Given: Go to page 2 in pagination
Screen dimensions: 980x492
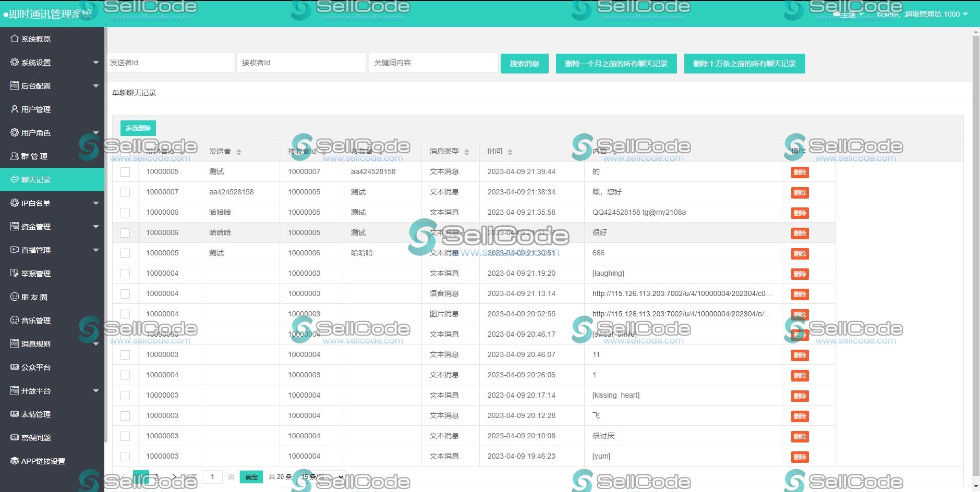Looking at the screenshot, I should coord(156,477).
